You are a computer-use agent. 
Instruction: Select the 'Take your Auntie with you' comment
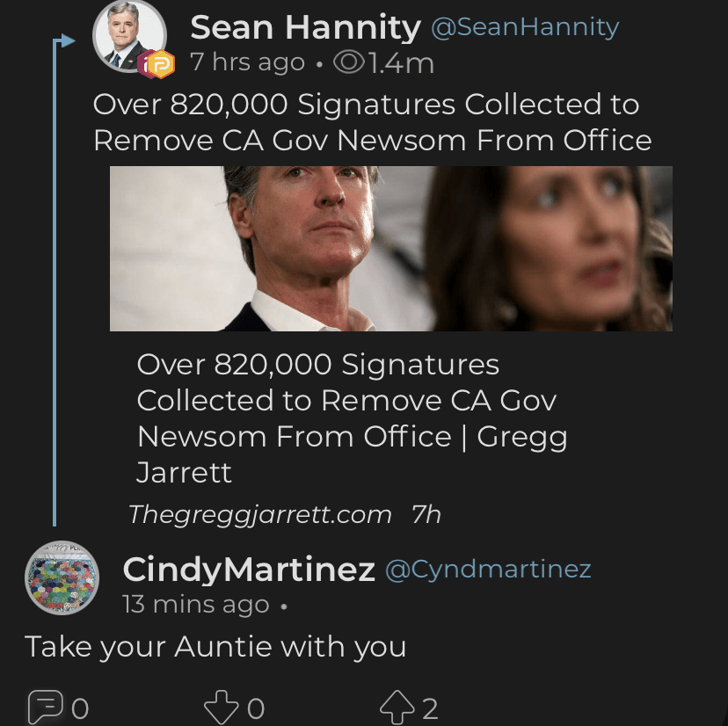(215, 647)
